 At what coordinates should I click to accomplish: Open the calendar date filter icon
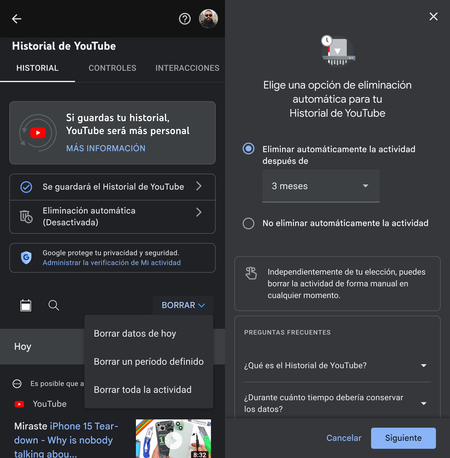coord(26,305)
